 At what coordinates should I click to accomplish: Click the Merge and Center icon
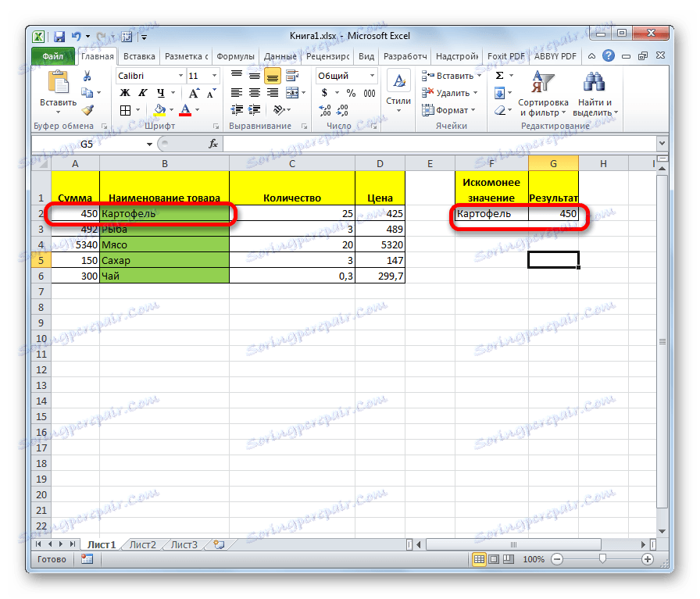point(292,93)
